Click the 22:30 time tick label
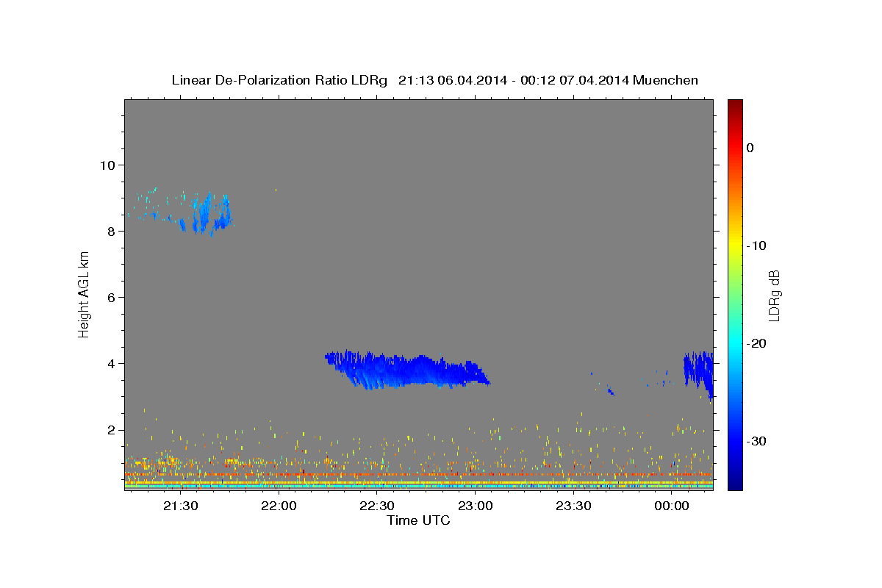 (x=377, y=506)
